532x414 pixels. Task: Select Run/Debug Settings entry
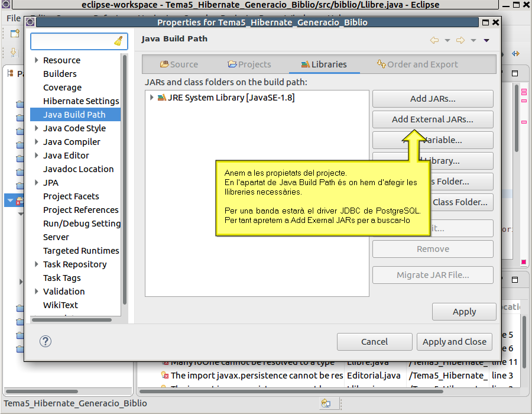pyautogui.click(x=82, y=224)
